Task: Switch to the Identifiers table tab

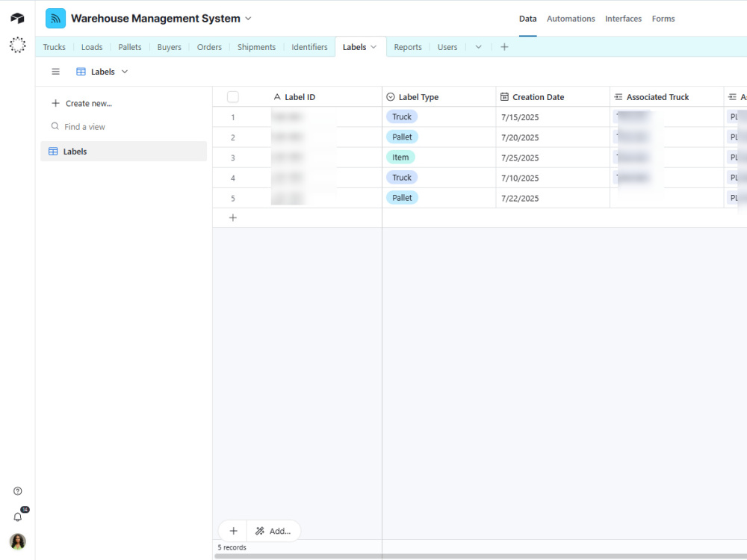Action: (310, 47)
